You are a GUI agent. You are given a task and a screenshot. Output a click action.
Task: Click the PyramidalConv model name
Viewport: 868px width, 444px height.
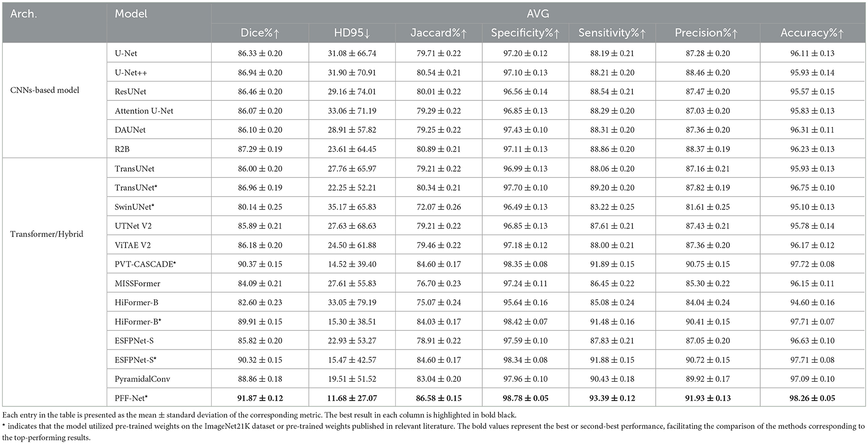pos(142,379)
